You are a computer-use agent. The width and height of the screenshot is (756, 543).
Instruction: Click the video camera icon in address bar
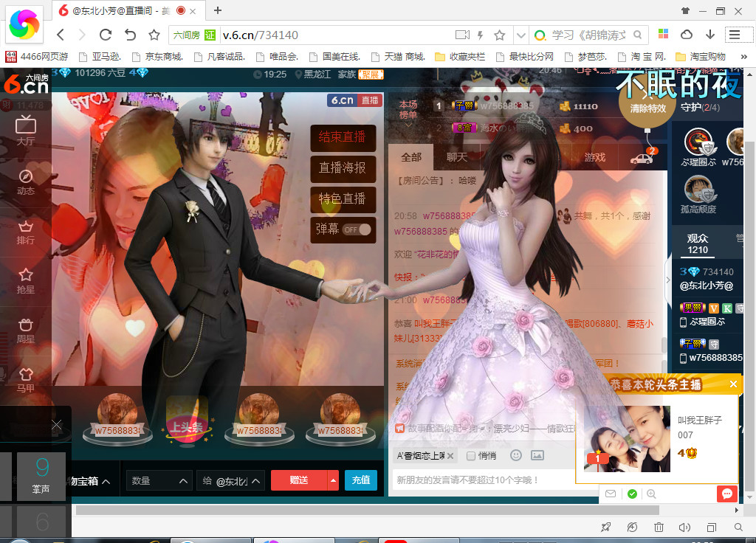(x=462, y=35)
